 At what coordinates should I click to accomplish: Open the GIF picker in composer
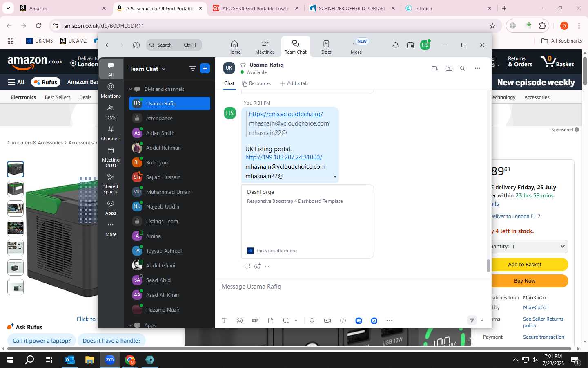[255, 321]
